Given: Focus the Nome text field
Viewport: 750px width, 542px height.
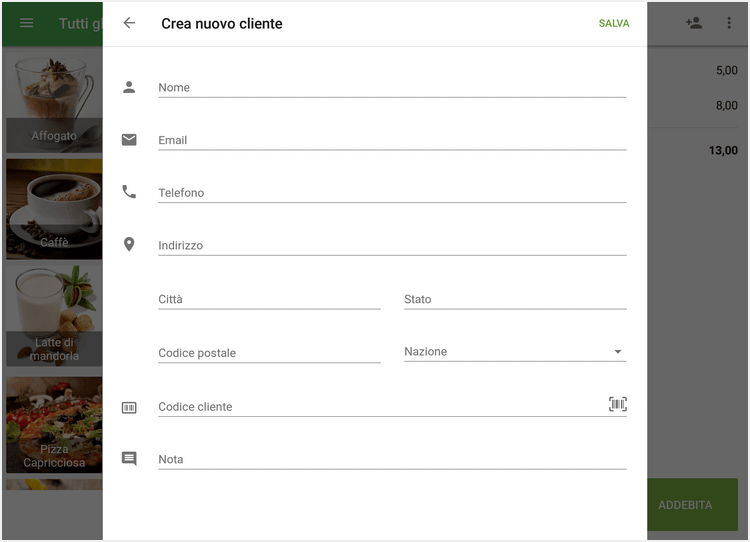Looking at the screenshot, I should point(392,87).
